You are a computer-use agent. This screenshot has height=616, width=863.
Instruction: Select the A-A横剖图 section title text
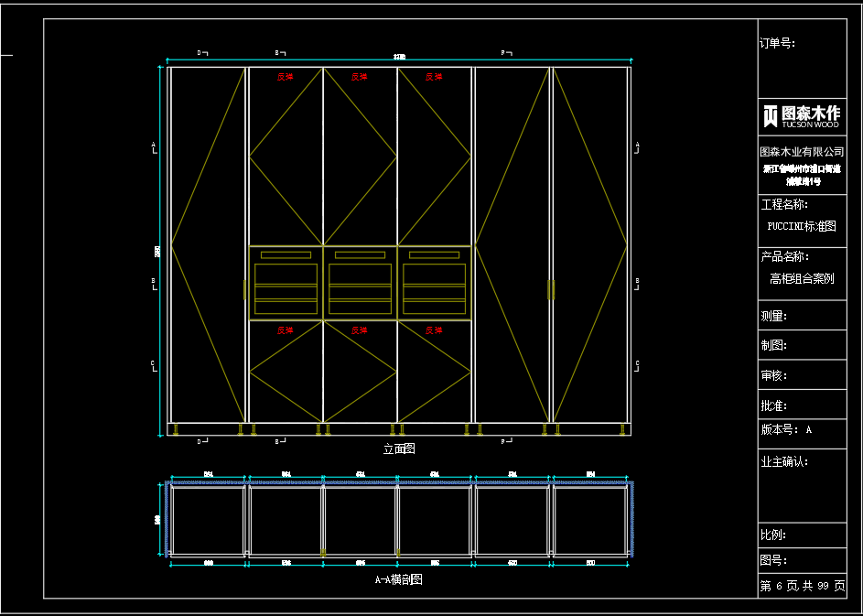click(398, 579)
